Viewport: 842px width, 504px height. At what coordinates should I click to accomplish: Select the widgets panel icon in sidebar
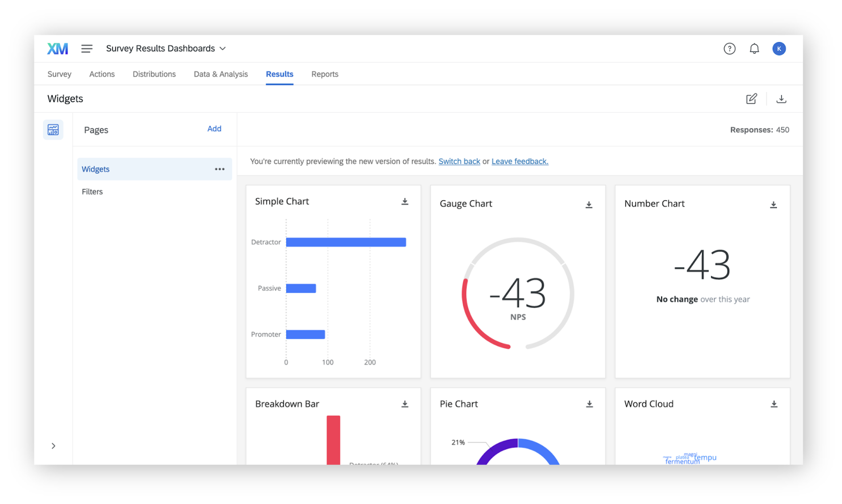[53, 129]
